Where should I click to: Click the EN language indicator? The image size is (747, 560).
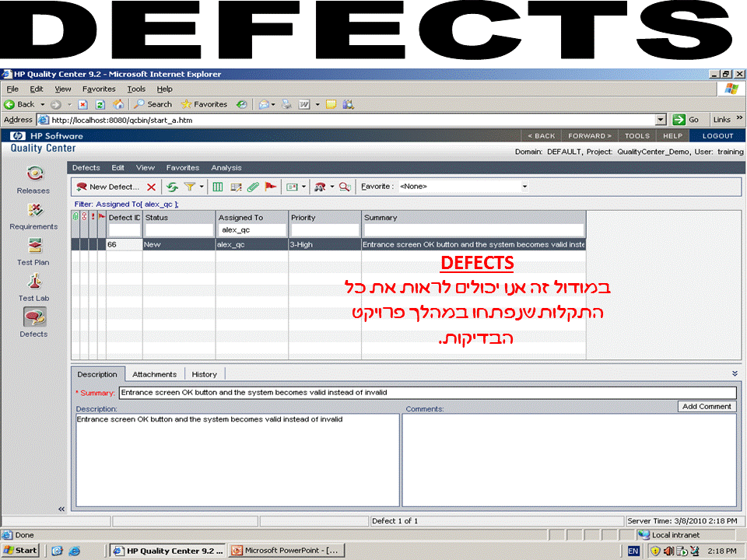point(633,551)
